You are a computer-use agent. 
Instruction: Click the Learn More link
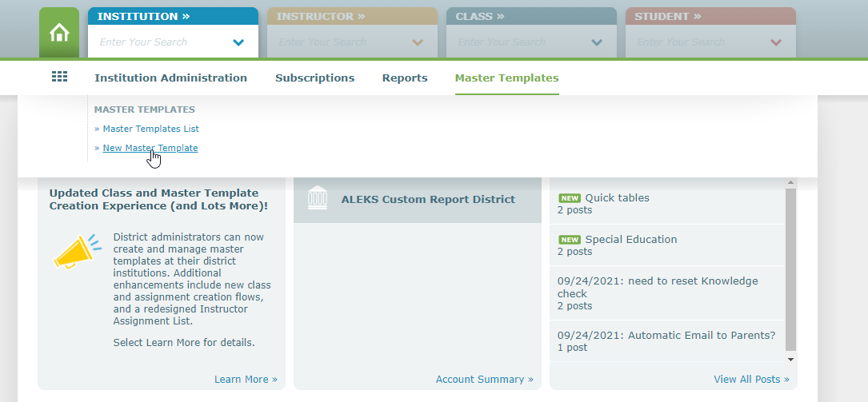click(245, 380)
